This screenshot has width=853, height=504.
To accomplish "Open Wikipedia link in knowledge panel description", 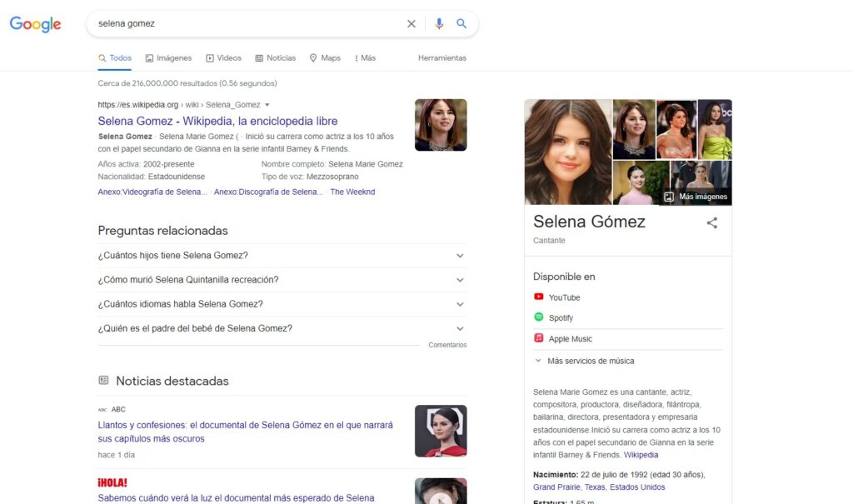I will tap(641, 455).
